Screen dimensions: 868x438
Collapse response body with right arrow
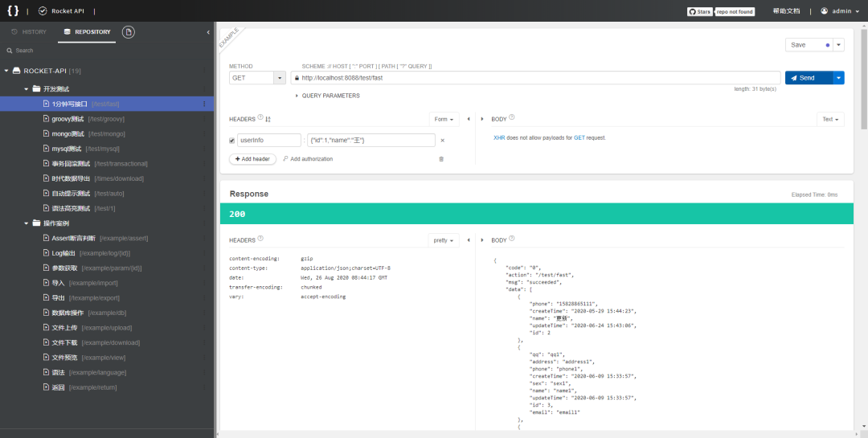[x=482, y=240]
